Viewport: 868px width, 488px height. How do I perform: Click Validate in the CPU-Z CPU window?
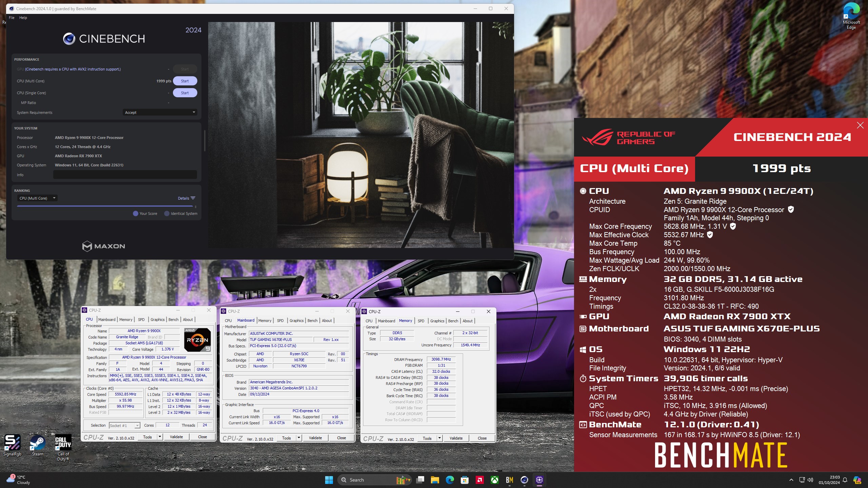(x=176, y=437)
